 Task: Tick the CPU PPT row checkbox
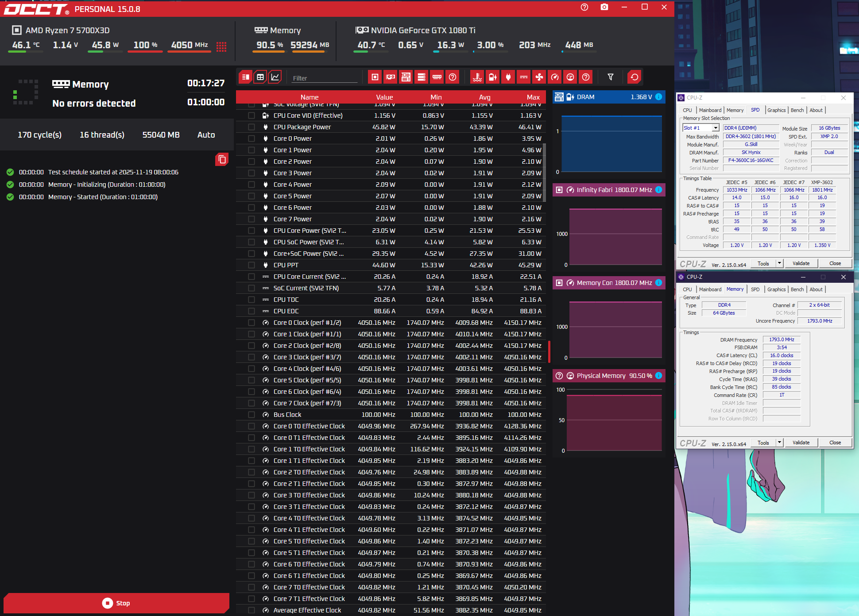[x=252, y=265]
